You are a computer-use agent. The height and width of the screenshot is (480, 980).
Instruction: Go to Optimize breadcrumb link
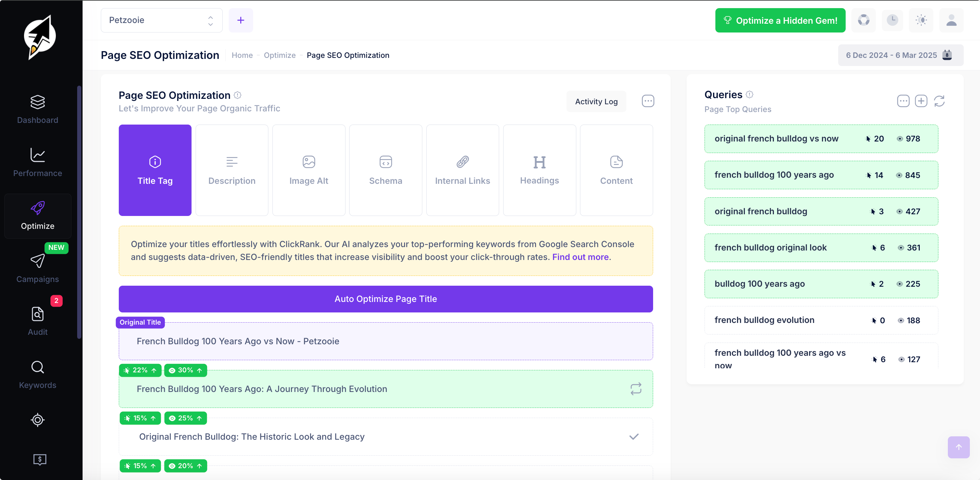tap(280, 55)
